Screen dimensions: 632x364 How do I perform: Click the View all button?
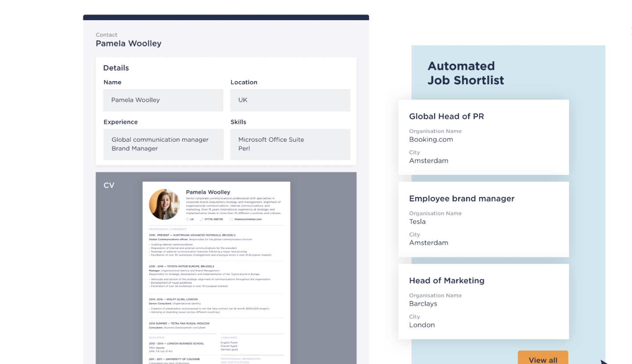(x=543, y=357)
